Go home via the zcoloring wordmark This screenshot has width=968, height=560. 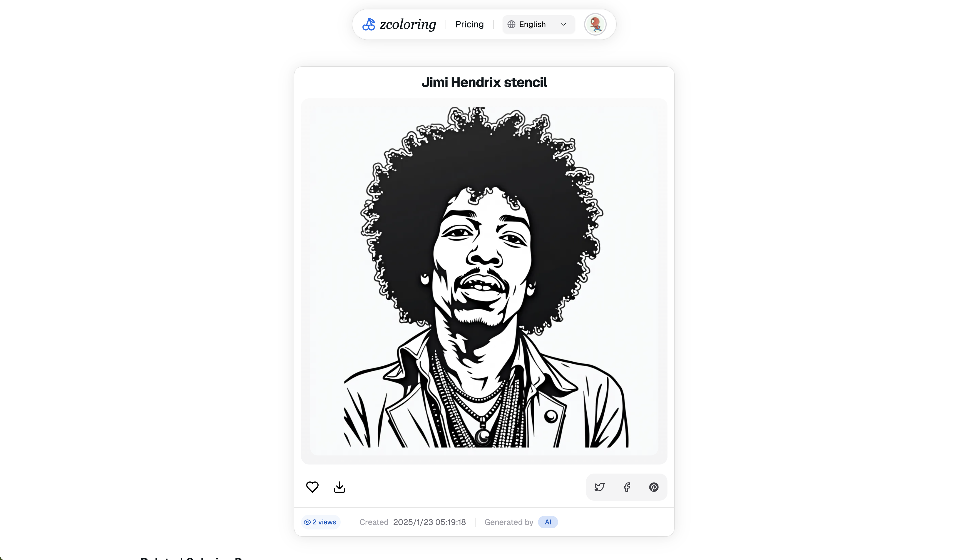coord(408,25)
